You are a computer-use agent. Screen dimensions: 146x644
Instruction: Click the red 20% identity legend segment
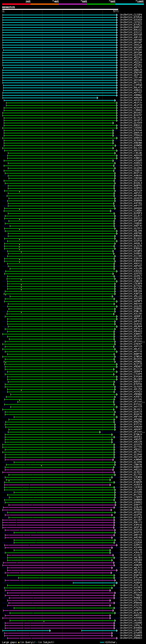(x=16, y=4)
